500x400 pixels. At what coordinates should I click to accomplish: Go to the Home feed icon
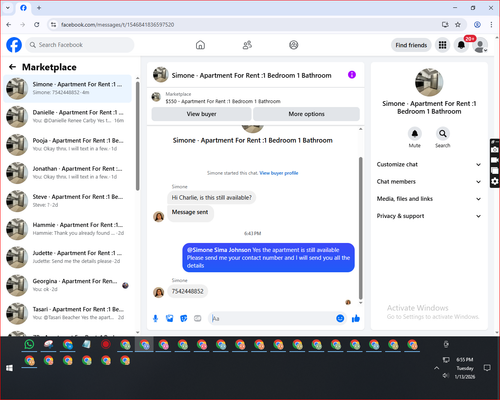point(200,45)
